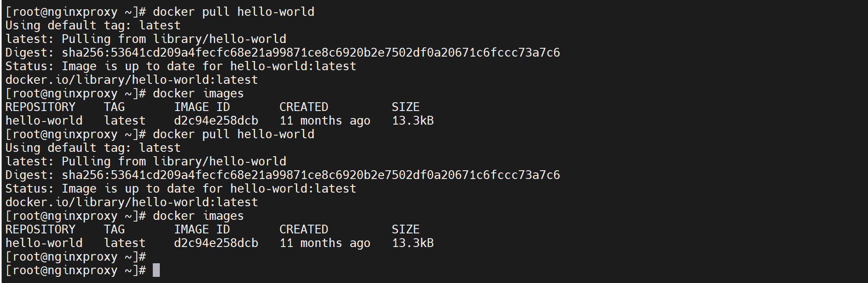
Task: Click the block cursor at the final prompt
Action: pos(156,270)
